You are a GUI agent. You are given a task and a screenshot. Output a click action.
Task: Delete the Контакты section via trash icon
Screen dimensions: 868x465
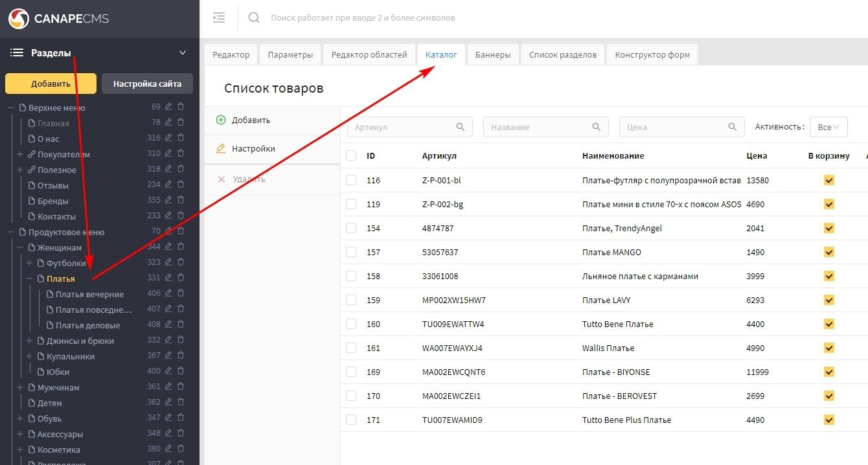pyautogui.click(x=181, y=216)
